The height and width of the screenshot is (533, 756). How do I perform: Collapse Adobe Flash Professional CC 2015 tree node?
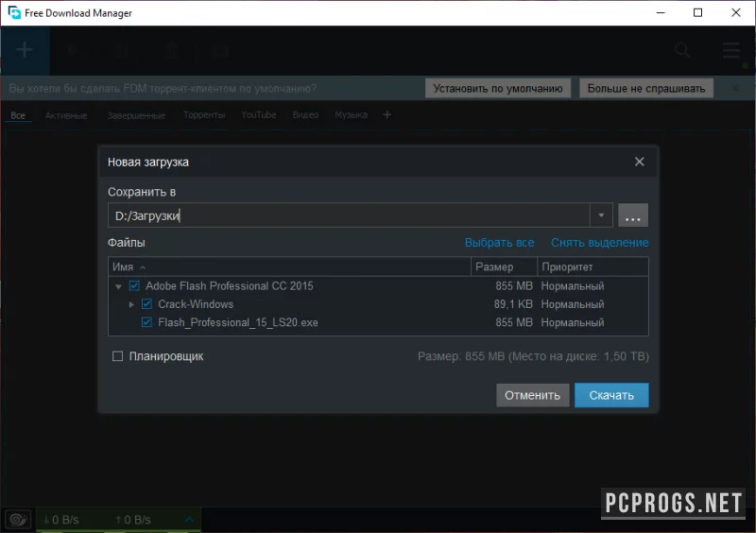coord(118,286)
